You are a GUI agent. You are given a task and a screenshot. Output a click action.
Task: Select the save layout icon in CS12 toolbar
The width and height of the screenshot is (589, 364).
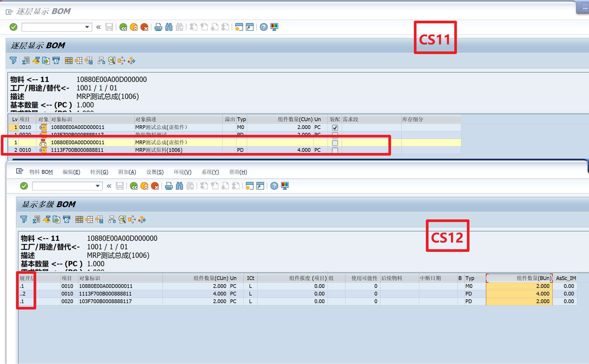coord(100,219)
